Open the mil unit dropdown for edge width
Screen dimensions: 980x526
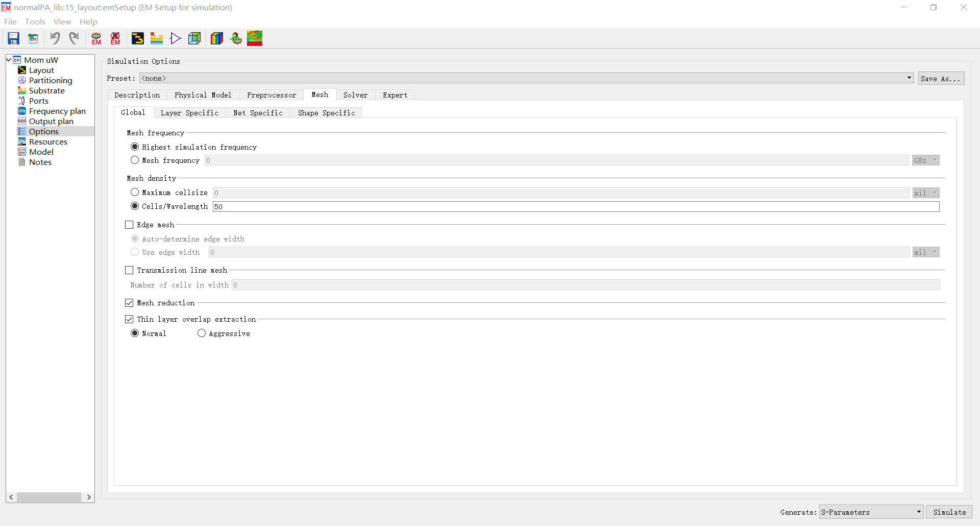[926, 252]
